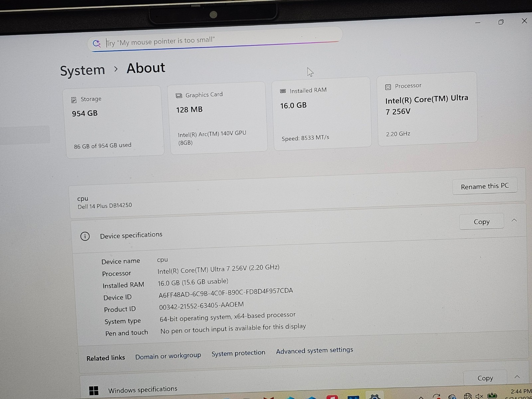Click the 'No pen or touch input' text
Image resolution: width=532 pixels, height=399 pixels.
coord(233,329)
